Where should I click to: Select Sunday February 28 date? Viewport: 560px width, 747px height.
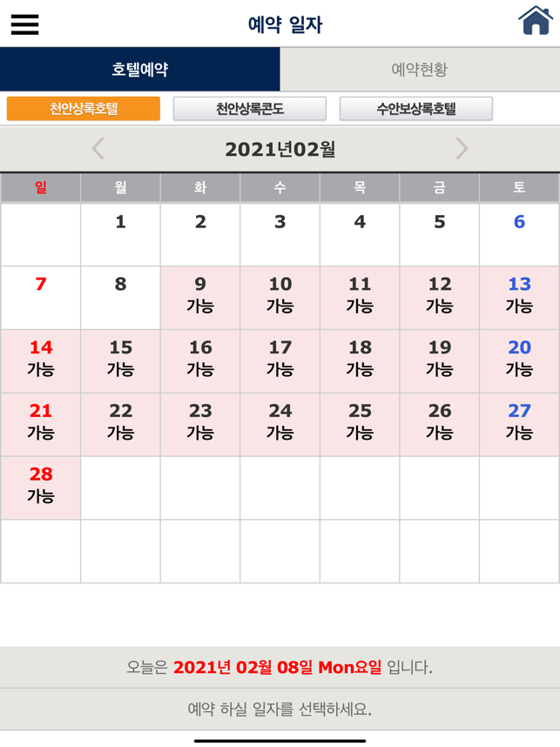(x=41, y=488)
